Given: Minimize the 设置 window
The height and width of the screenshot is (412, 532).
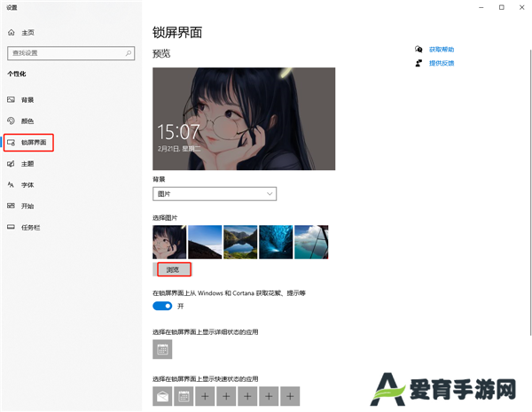Looking at the screenshot, I should tap(481, 7).
